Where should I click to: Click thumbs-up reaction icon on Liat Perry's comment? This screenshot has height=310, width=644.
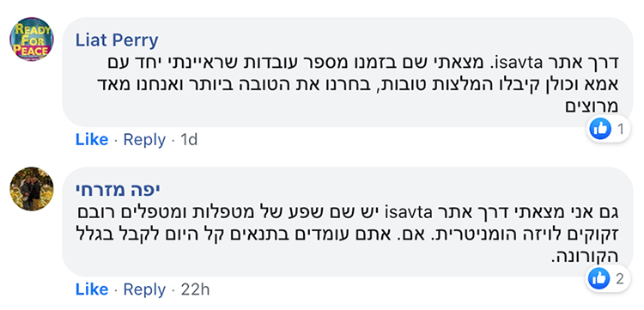pos(600,129)
